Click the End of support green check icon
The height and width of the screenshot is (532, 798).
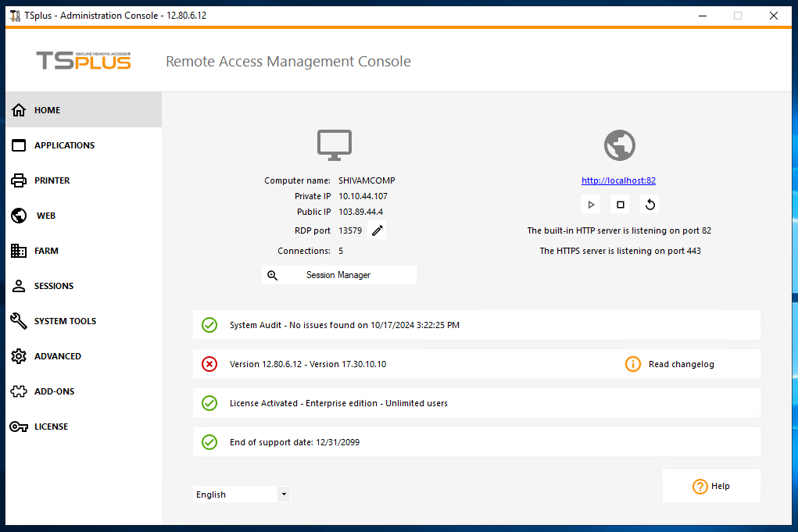coord(209,442)
